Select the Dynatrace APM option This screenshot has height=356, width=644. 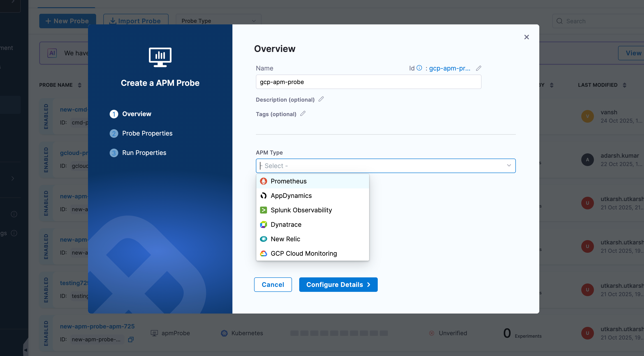coord(286,225)
